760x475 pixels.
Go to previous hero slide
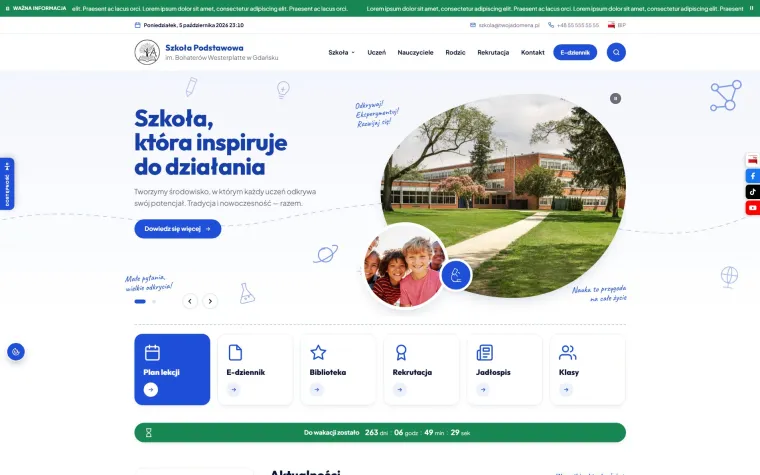coord(190,301)
